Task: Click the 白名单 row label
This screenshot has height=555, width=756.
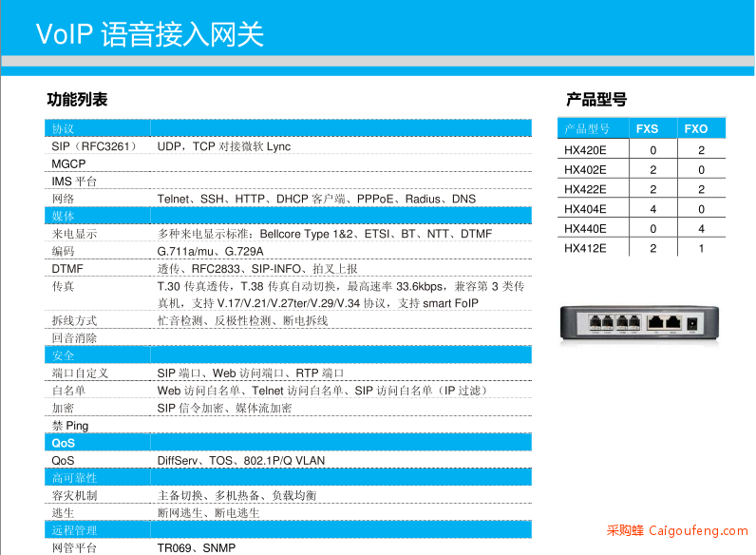Action: click(x=68, y=391)
